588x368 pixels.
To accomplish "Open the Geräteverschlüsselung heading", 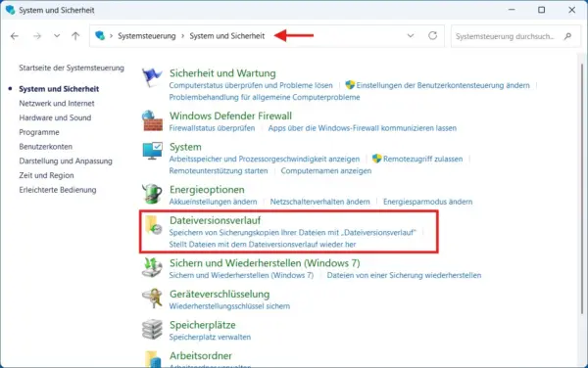I will [x=220, y=294].
